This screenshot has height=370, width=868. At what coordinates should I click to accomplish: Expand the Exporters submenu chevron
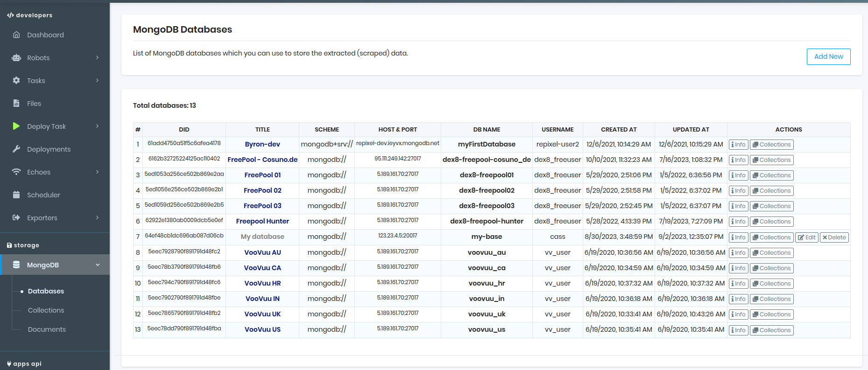(x=97, y=217)
